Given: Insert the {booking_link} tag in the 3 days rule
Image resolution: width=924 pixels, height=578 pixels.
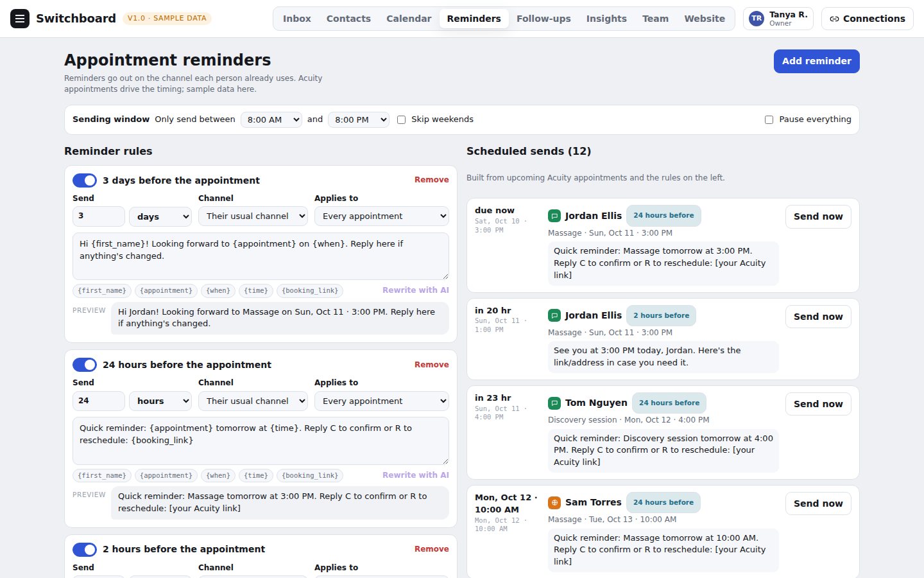Looking at the screenshot, I should 310,291.
